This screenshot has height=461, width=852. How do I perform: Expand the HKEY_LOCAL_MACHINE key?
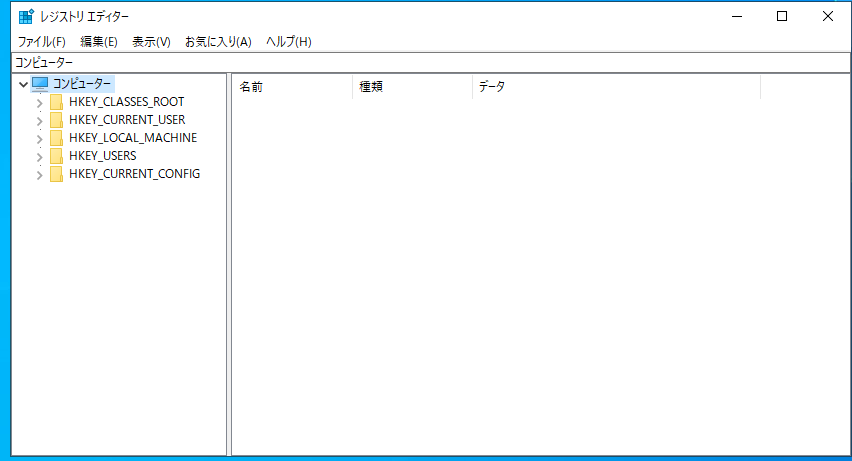[40, 138]
